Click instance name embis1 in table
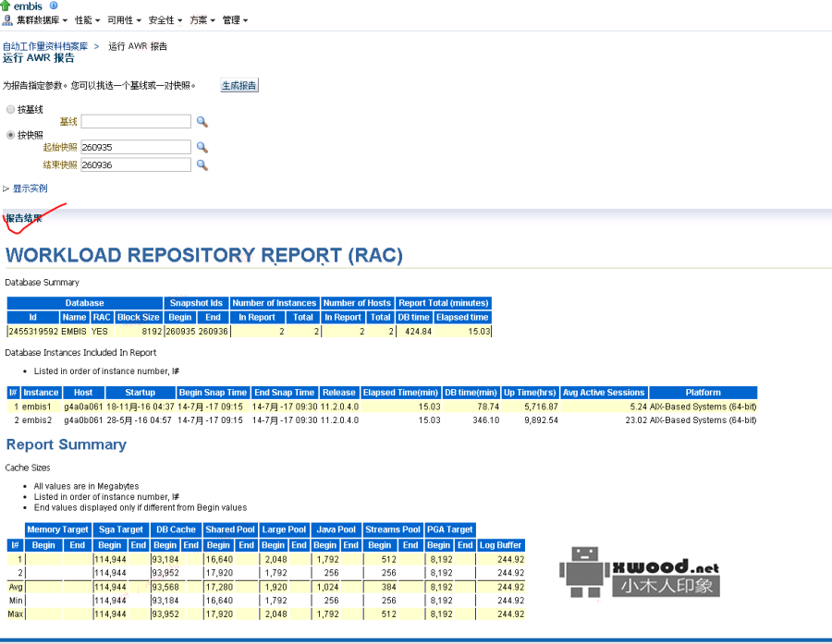The height and width of the screenshot is (644, 832). point(37,407)
